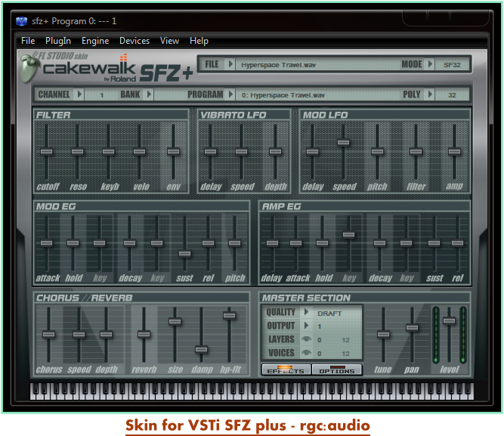Toggle the Layers eye icon
This screenshot has height=436, width=504.
tap(307, 340)
